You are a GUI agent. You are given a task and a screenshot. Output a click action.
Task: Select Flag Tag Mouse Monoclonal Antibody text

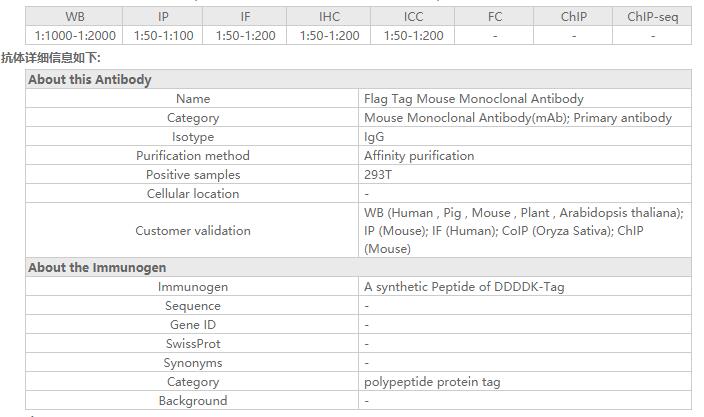pyautogui.click(x=474, y=99)
